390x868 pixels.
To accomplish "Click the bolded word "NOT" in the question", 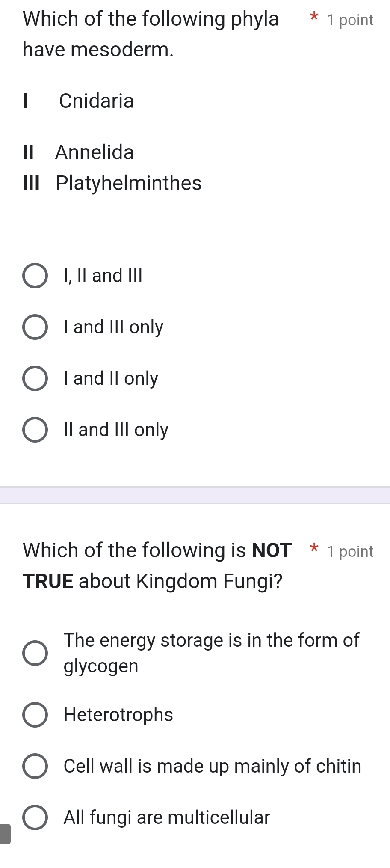I will 272,550.
